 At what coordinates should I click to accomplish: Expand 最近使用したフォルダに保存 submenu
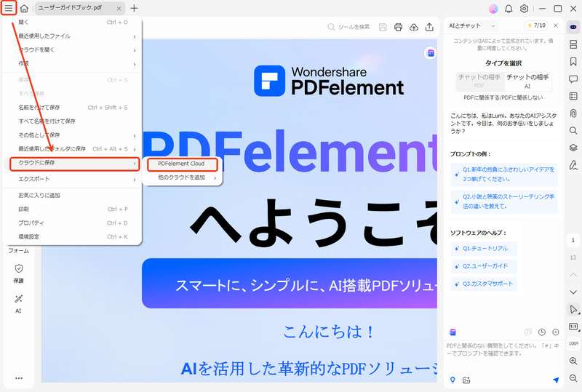72,149
